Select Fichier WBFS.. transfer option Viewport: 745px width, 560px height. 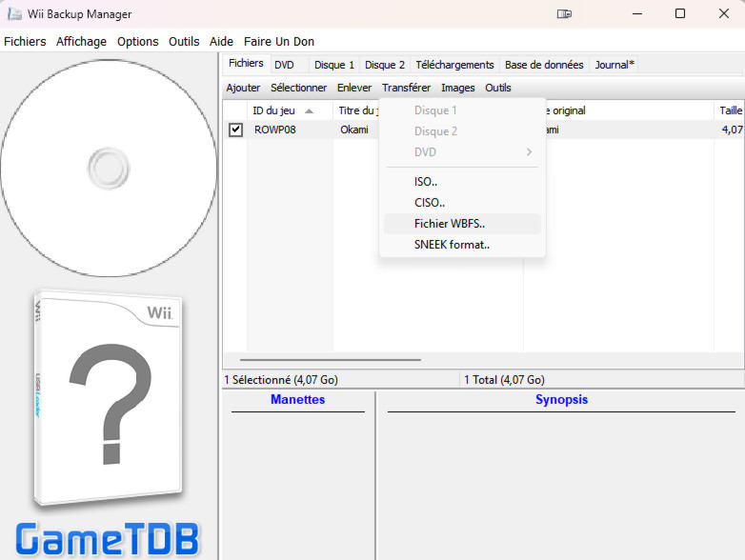click(x=462, y=224)
